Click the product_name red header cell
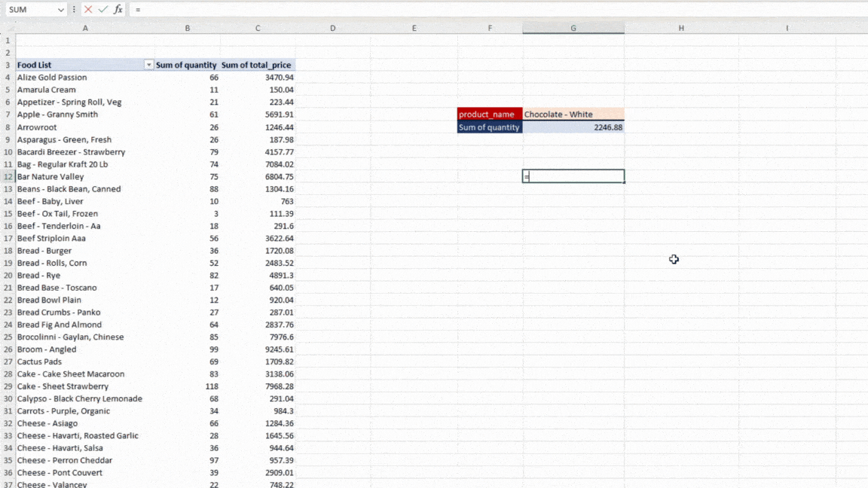The image size is (868, 488). [488, 114]
